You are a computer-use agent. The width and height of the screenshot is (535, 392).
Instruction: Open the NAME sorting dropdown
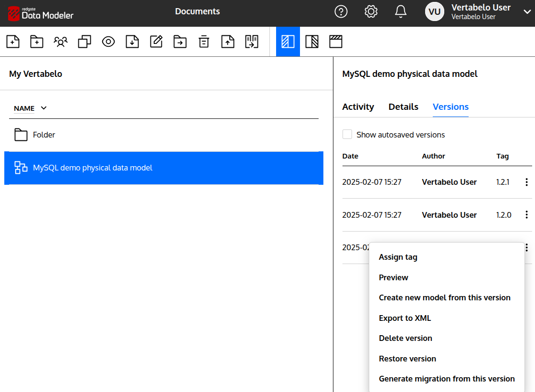30,108
